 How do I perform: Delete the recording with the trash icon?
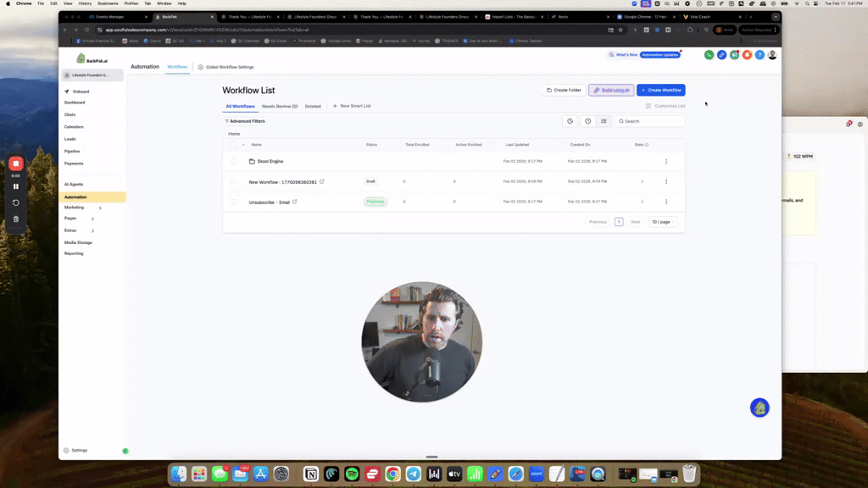(x=15, y=219)
